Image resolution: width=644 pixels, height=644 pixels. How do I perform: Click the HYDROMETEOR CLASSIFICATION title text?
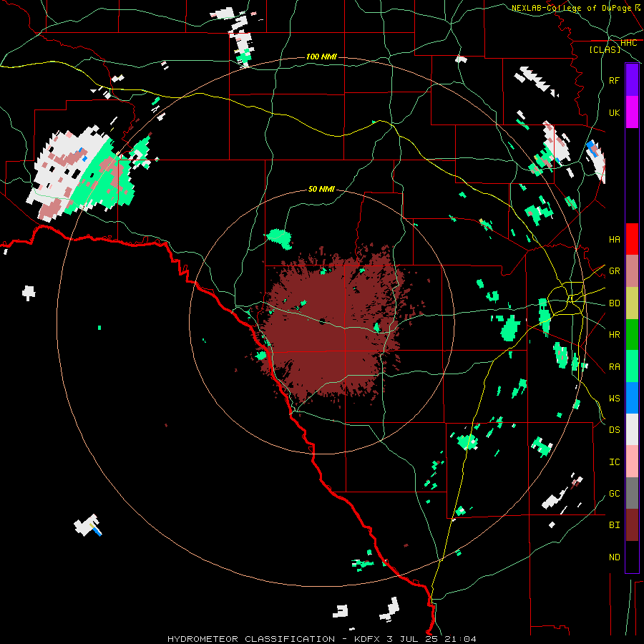tap(251, 639)
